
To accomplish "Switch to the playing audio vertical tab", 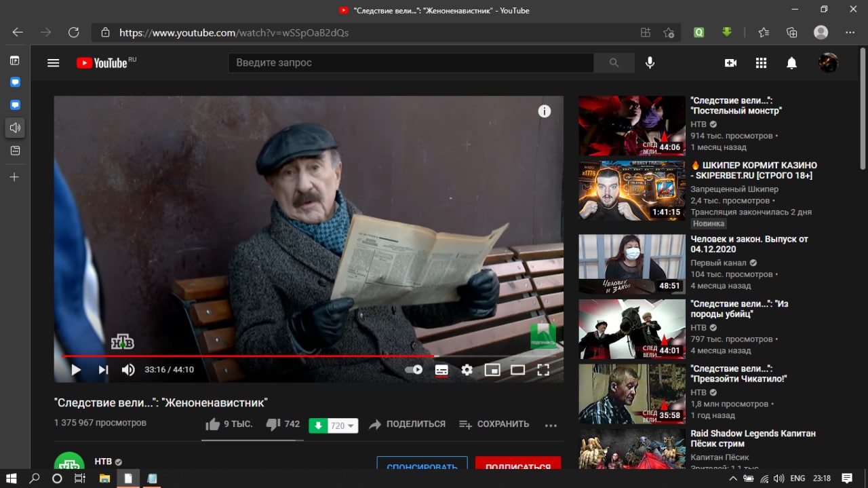I will [15, 128].
